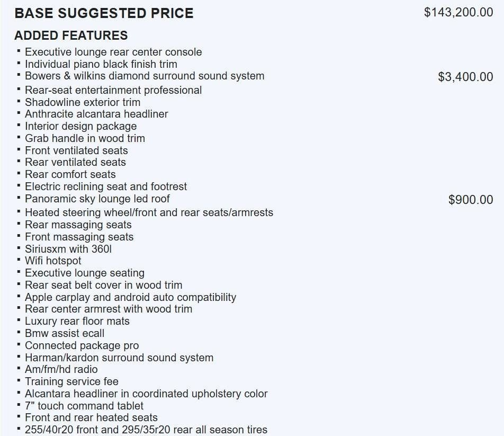The image size is (504, 436).
Task: Select Anthracite alcantara headliner line
Action: coord(96,114)
